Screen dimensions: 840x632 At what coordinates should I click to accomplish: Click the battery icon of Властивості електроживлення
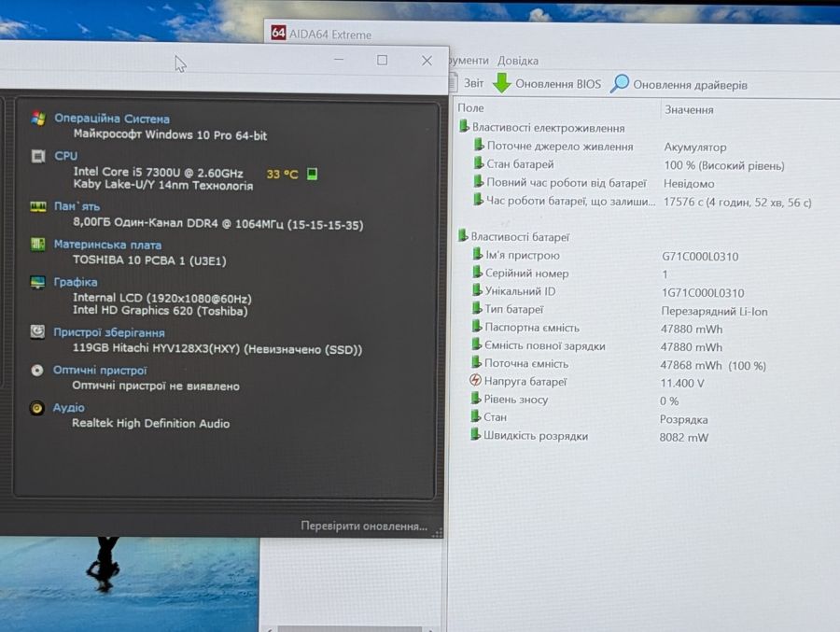(464, 127)
